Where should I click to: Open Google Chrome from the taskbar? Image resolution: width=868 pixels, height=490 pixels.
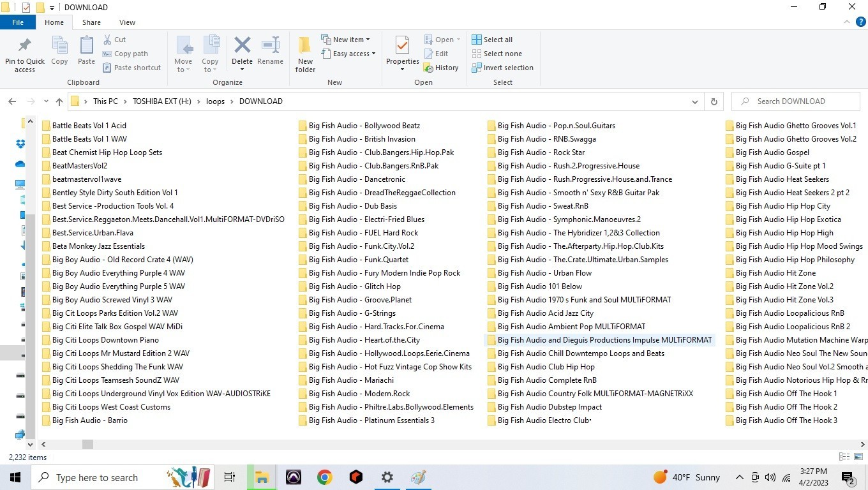(x=325, y=477)
